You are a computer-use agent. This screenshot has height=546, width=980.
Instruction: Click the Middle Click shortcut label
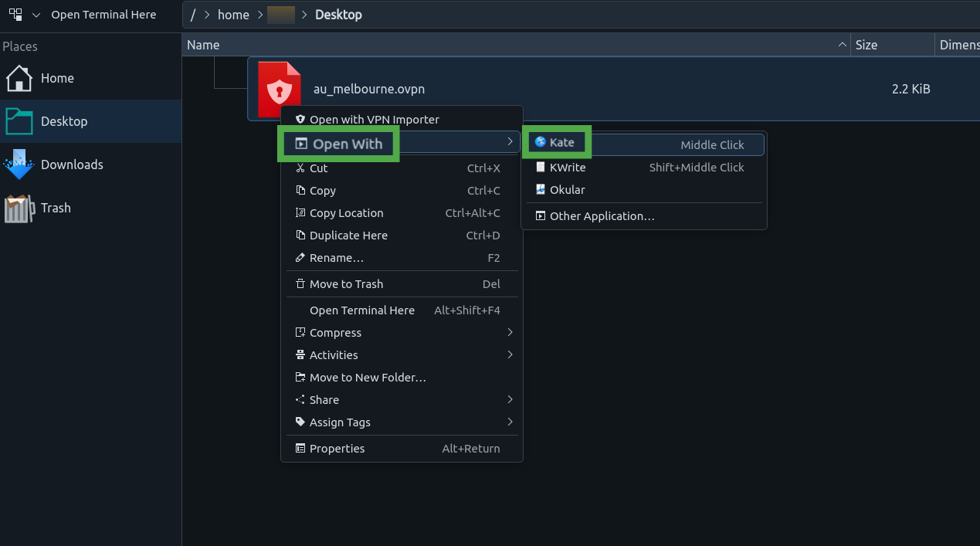click(712, 144)
